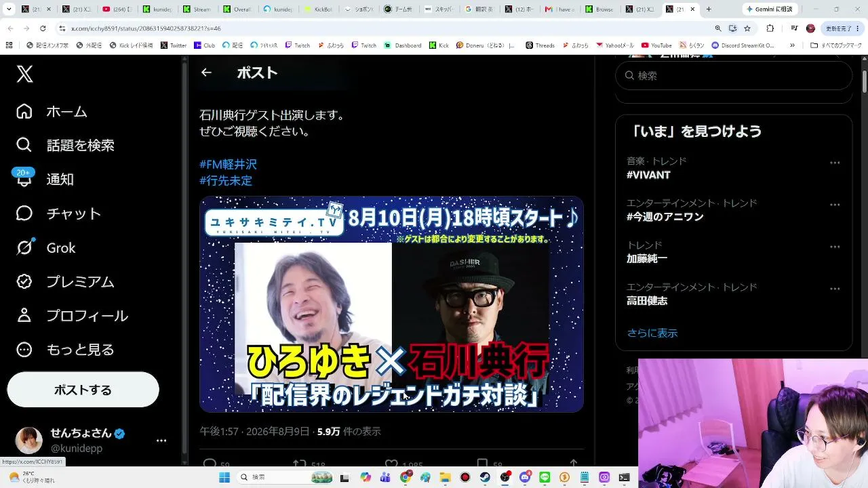Expand もっと見る (More) menu

click(x=65, y=349)
